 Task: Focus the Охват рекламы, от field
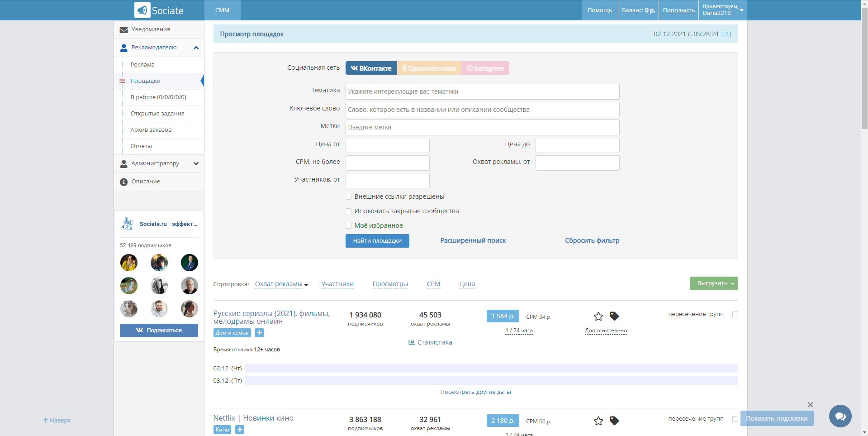pyautogui.click(x=577, y=163)
